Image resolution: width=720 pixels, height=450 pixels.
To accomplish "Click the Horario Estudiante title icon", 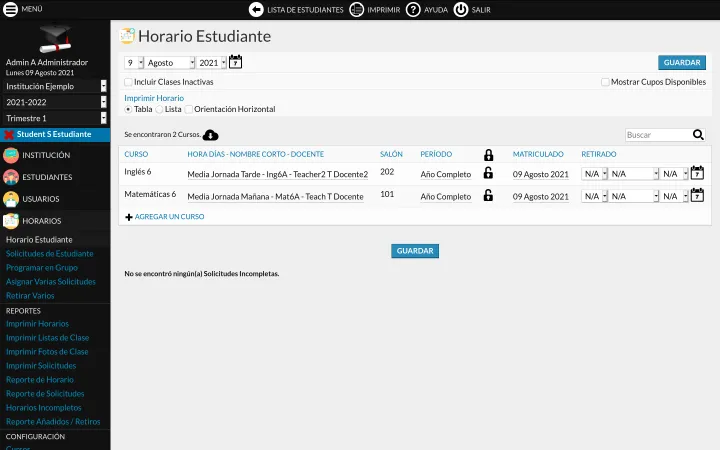I will pyautogui.click(x=127, y=36).
